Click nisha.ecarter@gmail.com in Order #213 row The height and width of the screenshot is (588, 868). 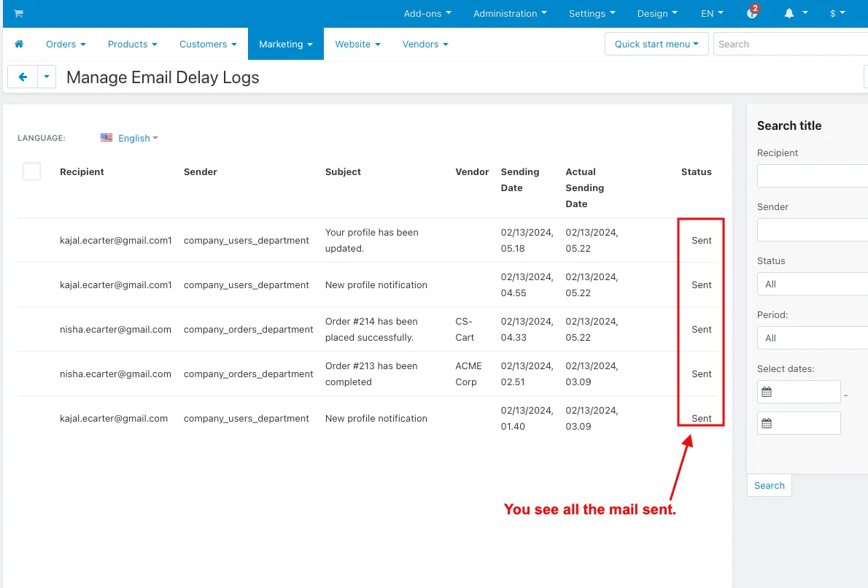pyautogui.click(x=115, y=374)
